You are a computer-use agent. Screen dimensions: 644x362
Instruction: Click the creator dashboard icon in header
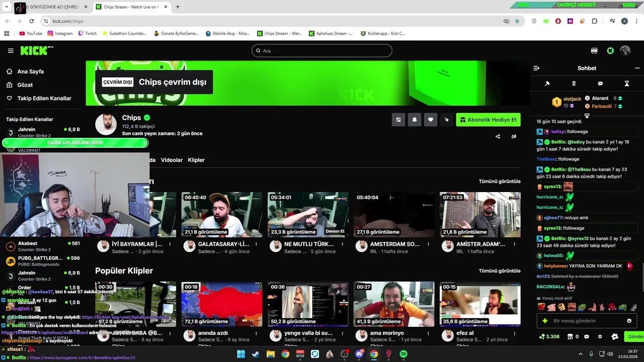[594, 51]
